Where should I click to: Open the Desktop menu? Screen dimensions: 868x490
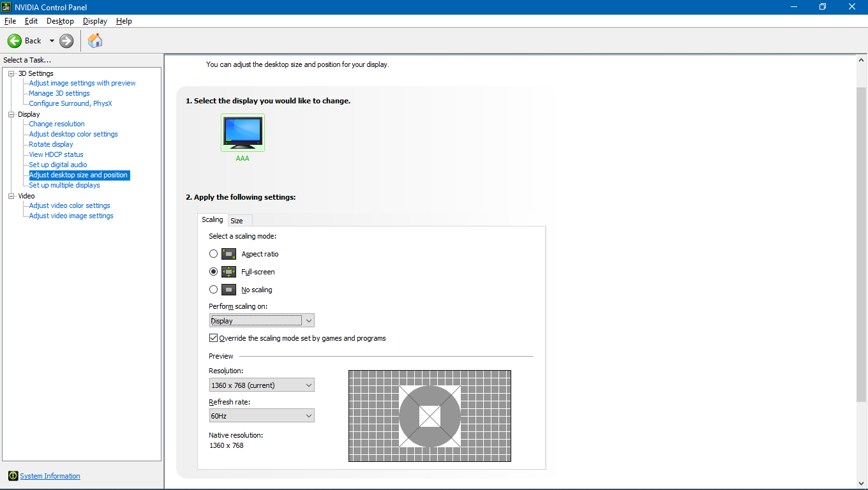click(60, 21)
